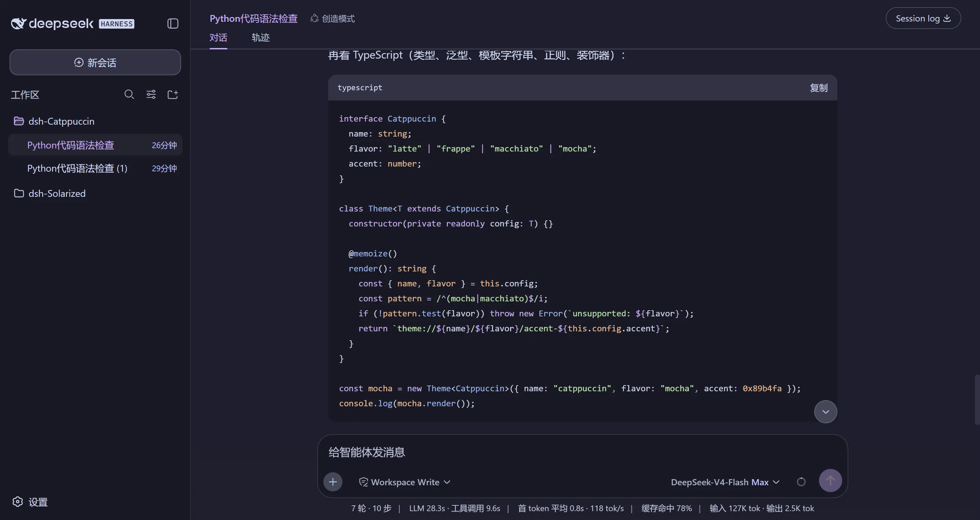Viewport: 980px width, 520px height.
Task: Click code line interface Catppuccin {
Action: 392,119
